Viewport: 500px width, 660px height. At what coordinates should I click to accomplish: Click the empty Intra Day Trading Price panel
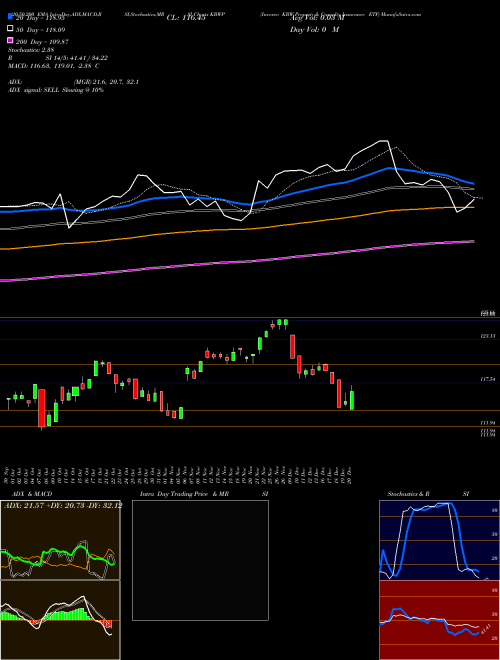pyautogui.click(x=200, y=560)
